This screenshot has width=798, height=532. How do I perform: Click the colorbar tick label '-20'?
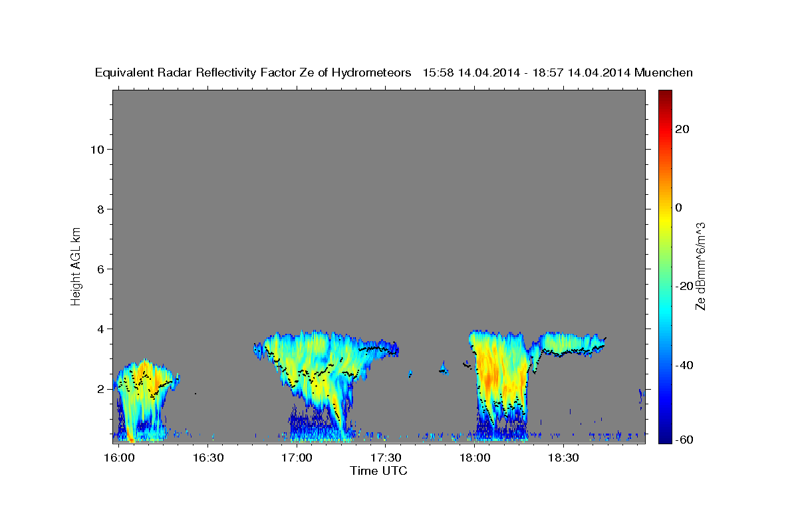684,286
